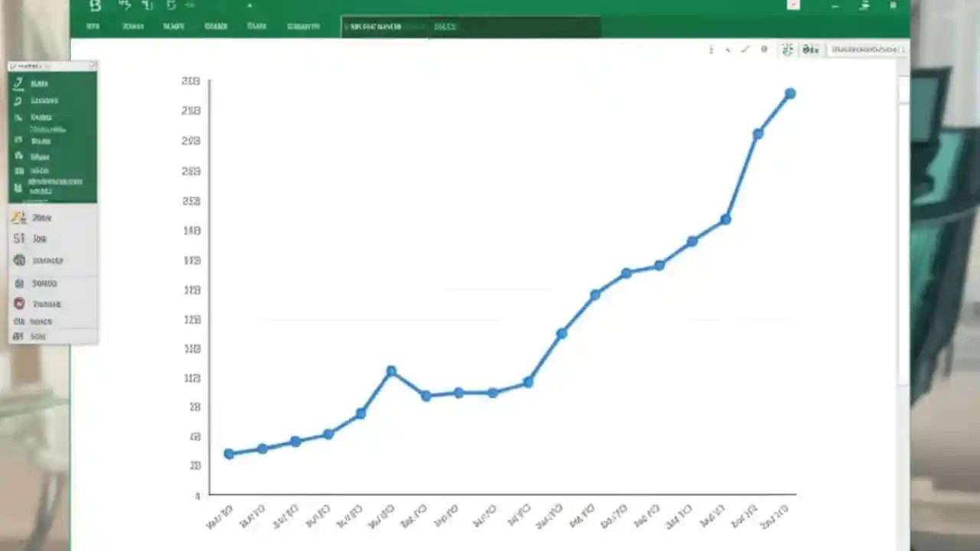This screenshot has width=980, height=551.
Task: Select the highest blue data point on the chart
Action: point(790,93)
